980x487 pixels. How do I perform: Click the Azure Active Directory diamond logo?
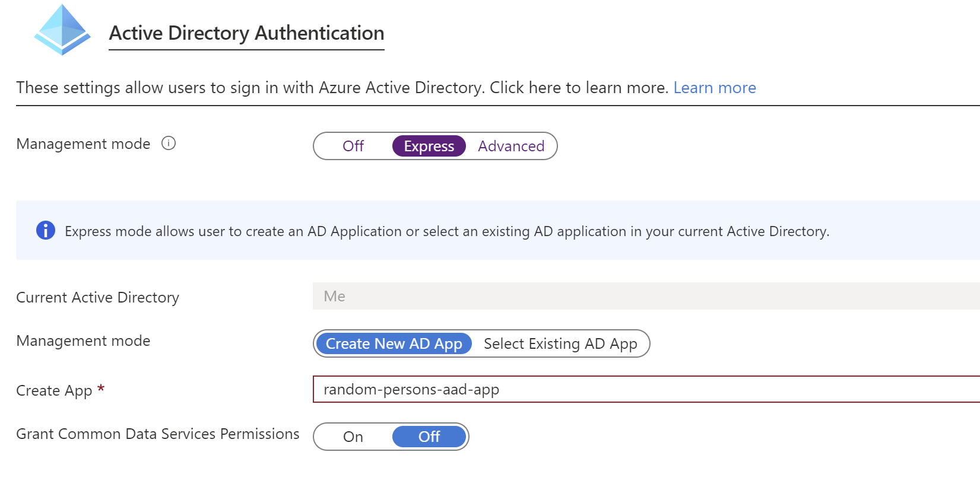tap(62, 30)
